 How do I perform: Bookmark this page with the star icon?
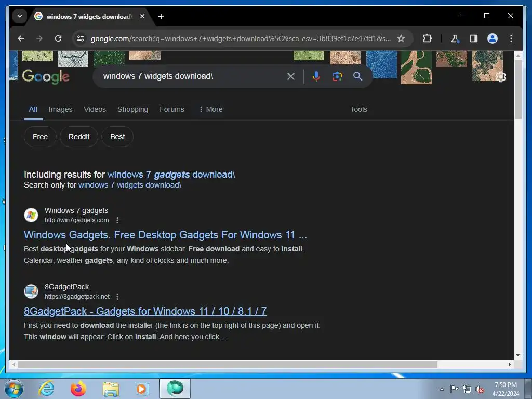(401, 38)
